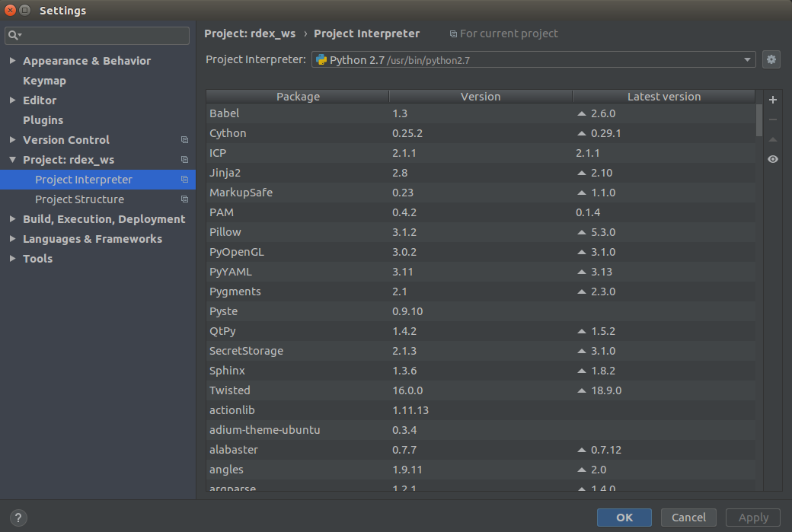This screenshot has width=792, height=532.
Task: Sort by Version column header
Action: [481, 97]
